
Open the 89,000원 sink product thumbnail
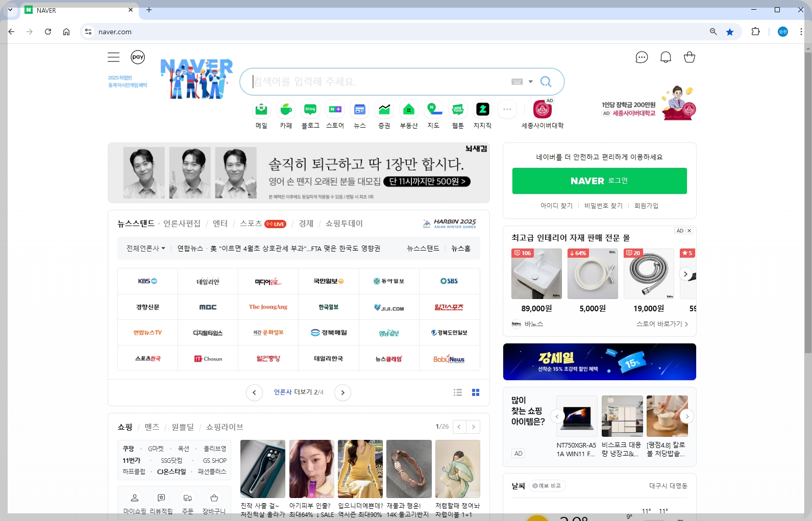[x=536, y=274]
